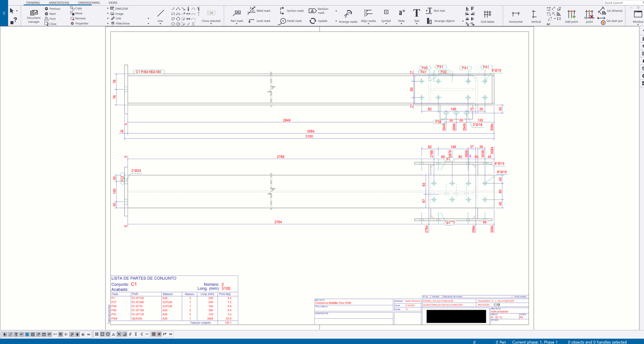Click the Copy command

(x=76, y=8)
